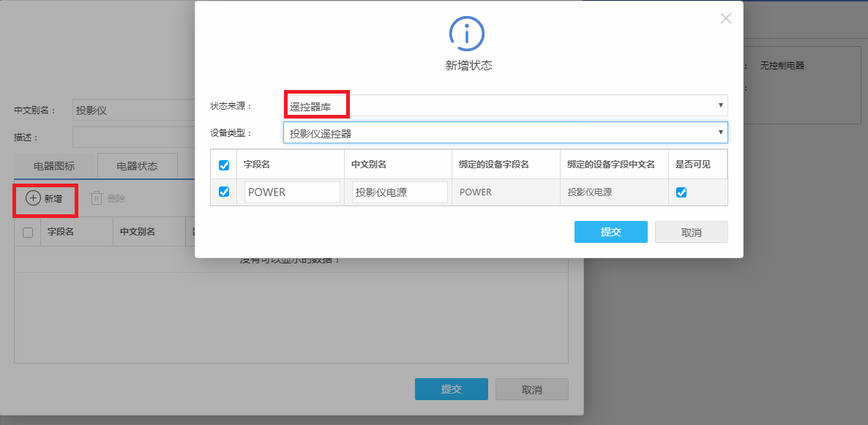Click the 取消 button at the bottom of the background form

click(531, 389)
